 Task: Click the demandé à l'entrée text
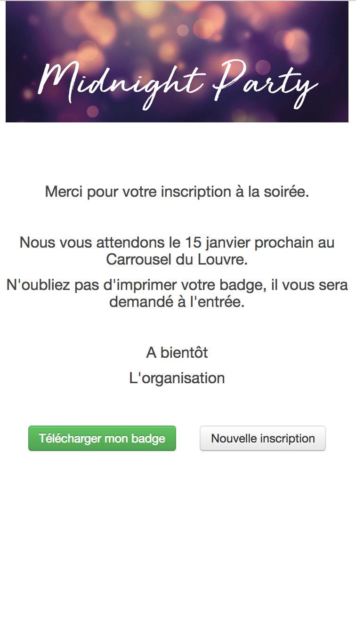177,302
